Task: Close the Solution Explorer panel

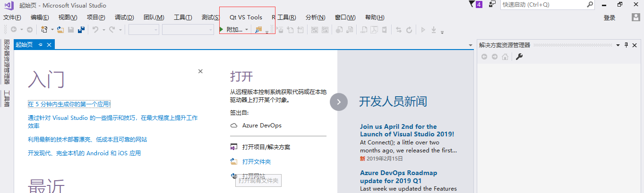Action: coord(635,45)
